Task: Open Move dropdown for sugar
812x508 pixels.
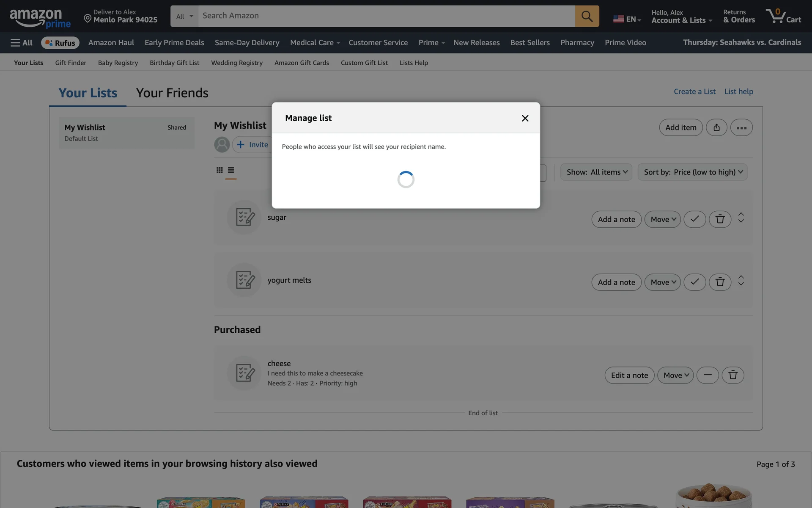Action: point(662,219)
